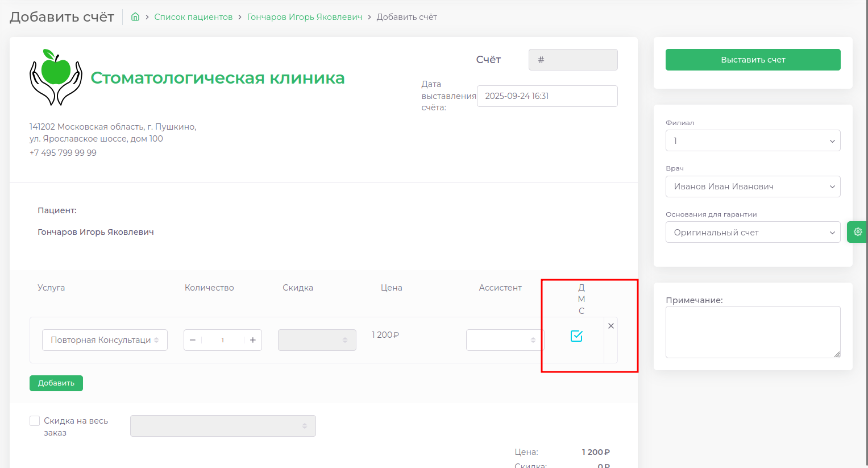Click the green settings gear icon
Viewport: 868px width, 468px height.
857,232
